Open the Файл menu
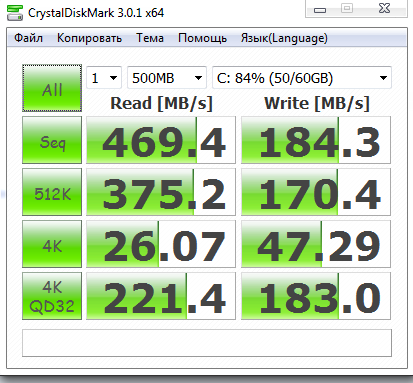This screenshot has height=383, width=413. coord(28,38)
